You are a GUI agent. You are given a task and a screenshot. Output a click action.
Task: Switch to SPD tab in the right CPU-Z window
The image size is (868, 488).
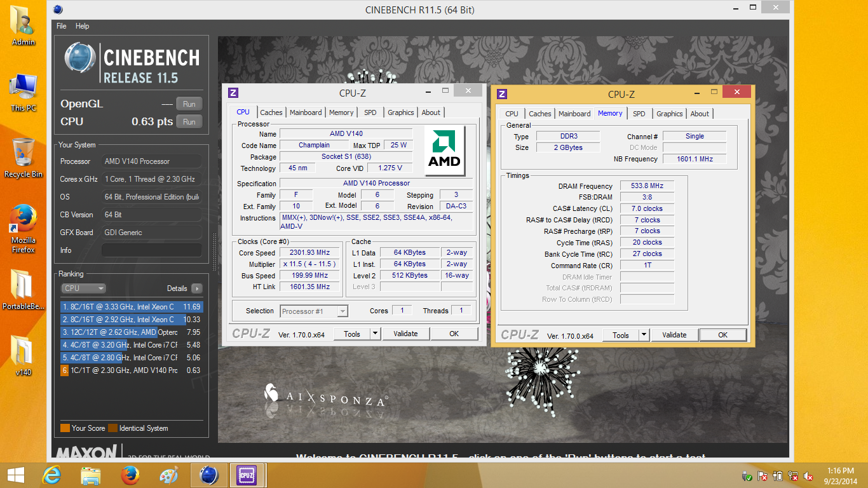(639, 114)
